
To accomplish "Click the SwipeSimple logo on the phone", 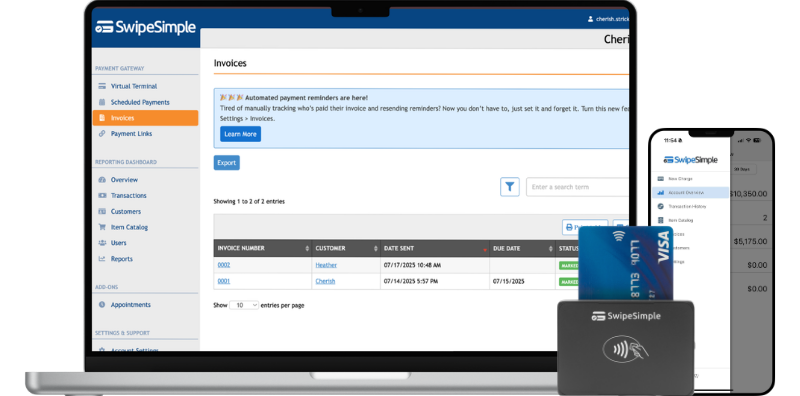I will coord(690,160).
